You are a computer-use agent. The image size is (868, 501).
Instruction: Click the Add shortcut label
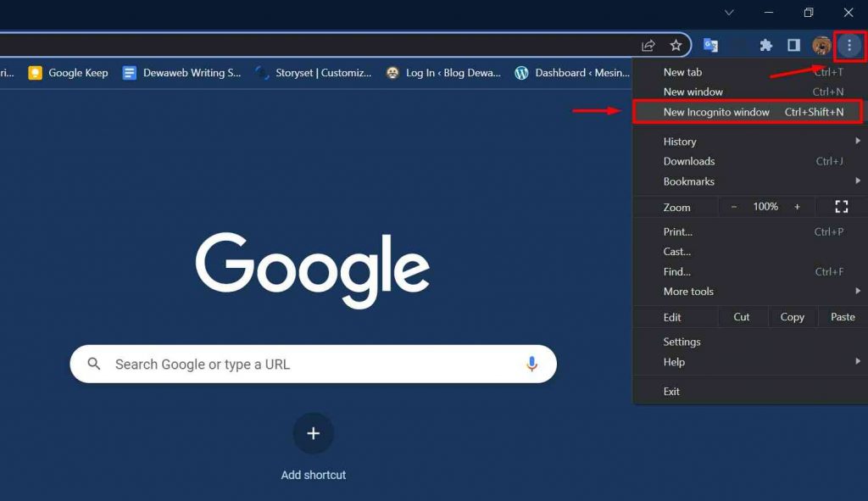pyautogui.click(x=314, y=475)
